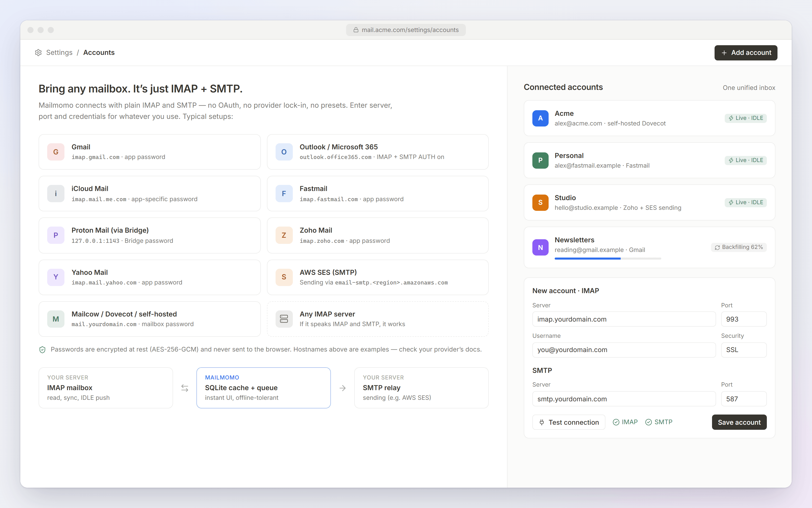Save the new account
This screenshot has width=812, height=508.
point(739,422)
